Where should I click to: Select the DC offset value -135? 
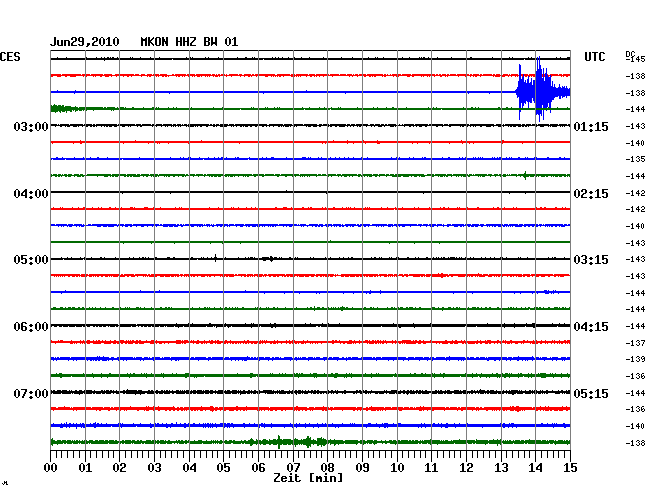coord(635,159)
